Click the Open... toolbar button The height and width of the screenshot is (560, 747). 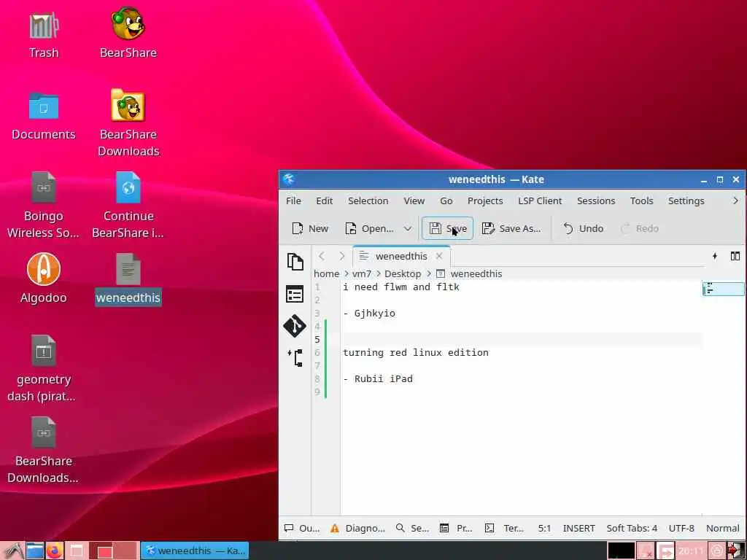coord(369,228)
